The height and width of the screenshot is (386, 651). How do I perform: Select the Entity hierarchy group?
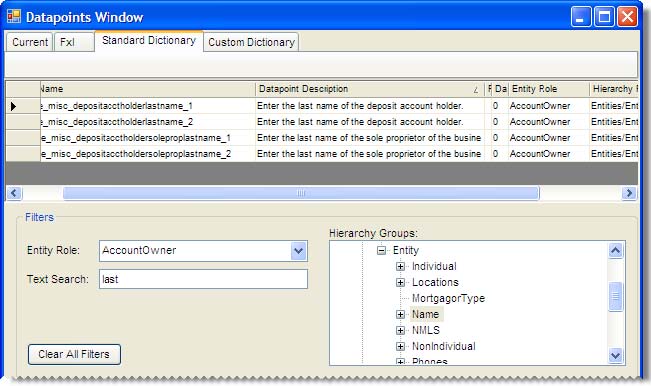406,250
